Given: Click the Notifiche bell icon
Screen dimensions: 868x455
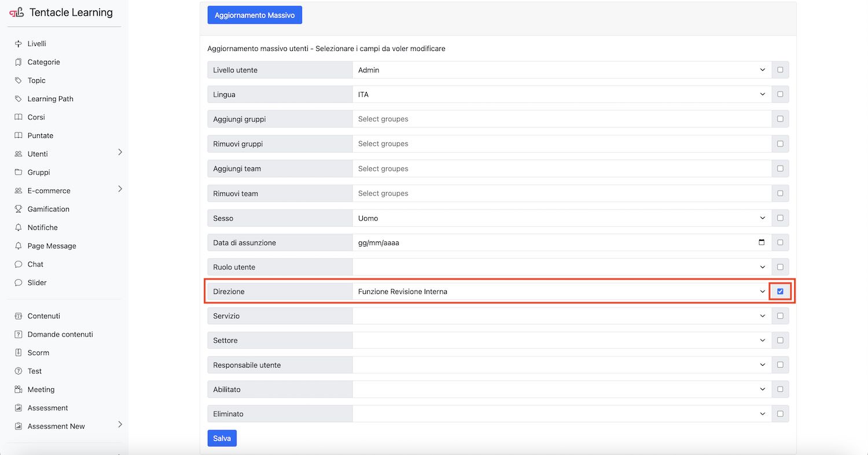Looking at the screenshot, I should [18, 227].
